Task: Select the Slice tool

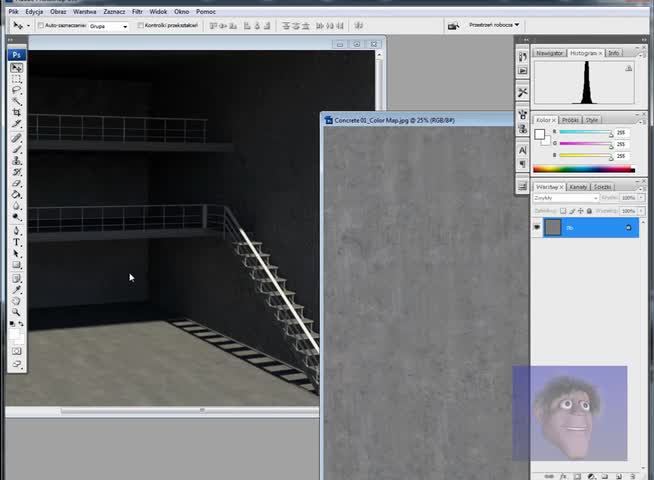Action: tap(17, 124)
